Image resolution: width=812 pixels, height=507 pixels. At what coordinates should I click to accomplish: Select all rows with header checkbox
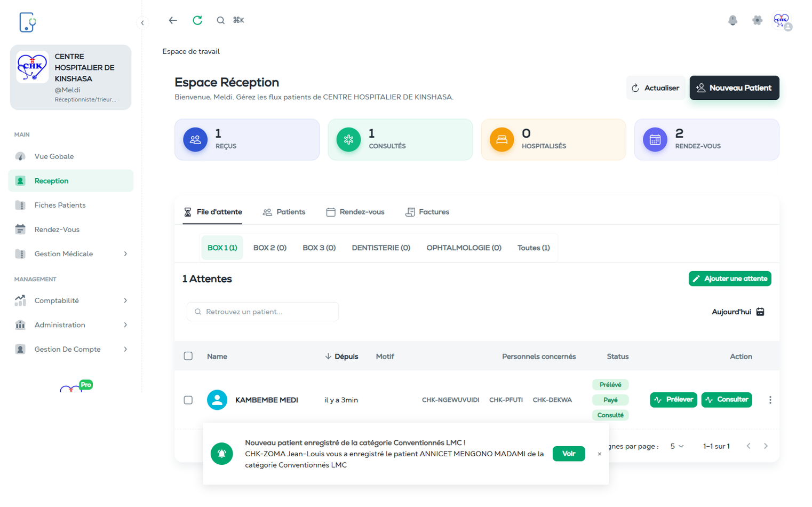click(188, 356)
